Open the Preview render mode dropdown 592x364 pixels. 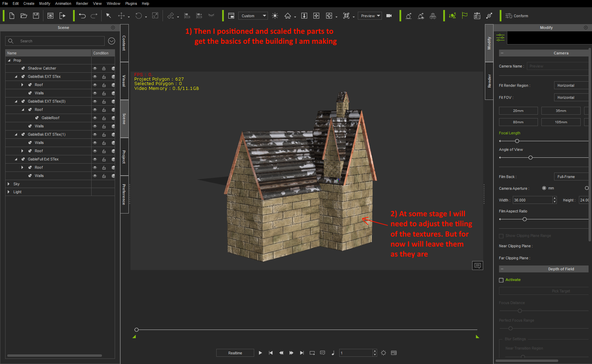(x=370, y=16)
